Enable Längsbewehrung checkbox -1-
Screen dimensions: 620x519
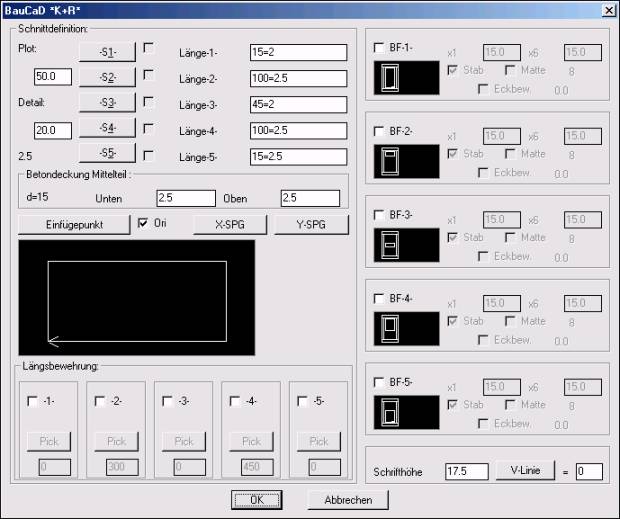pyautogui.click(x=32, y=402)
